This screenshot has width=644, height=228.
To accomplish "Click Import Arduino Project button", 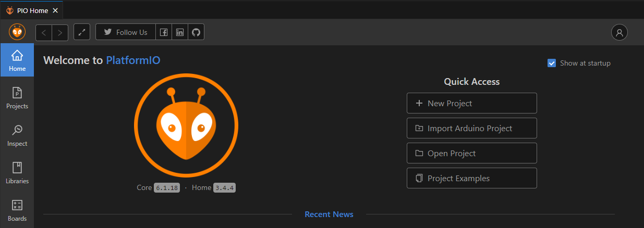I will [x=472, y=128].
